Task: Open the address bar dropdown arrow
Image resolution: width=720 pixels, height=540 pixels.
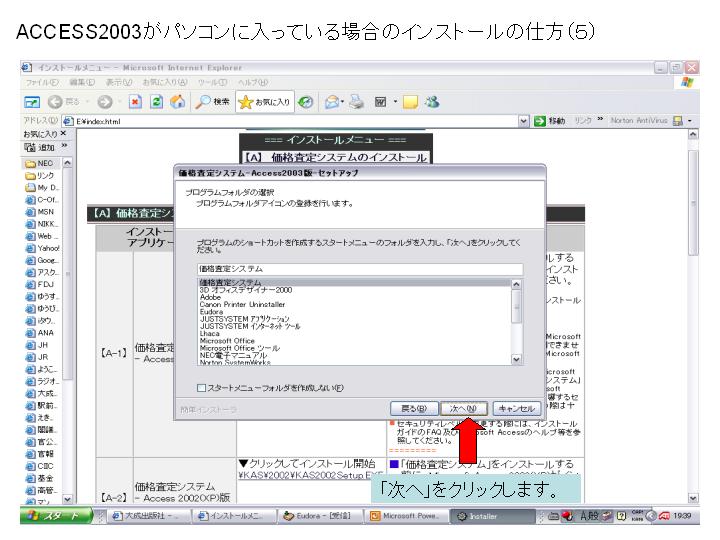Action: (x=523, y=121)
